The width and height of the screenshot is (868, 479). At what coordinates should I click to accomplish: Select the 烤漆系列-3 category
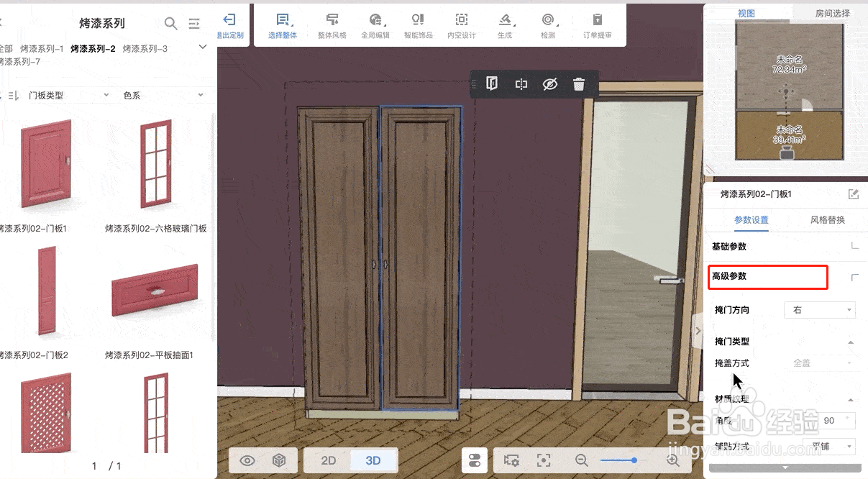click(145, 49)
